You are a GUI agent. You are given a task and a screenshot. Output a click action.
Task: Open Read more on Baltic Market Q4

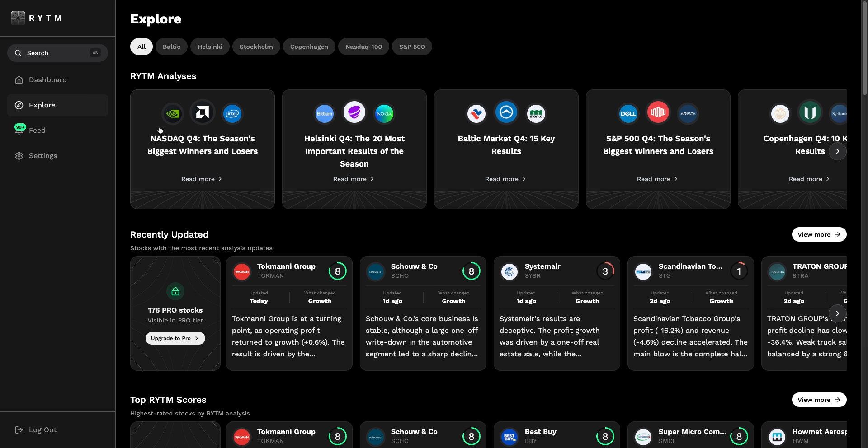tap(505, 179)
